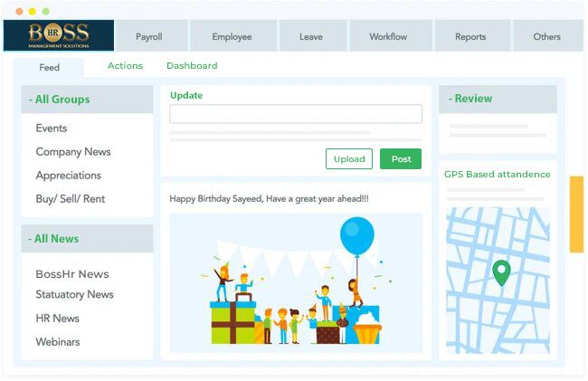Open the GPS attendance map
The image size is (588, 381).
(x=498, y=281)
